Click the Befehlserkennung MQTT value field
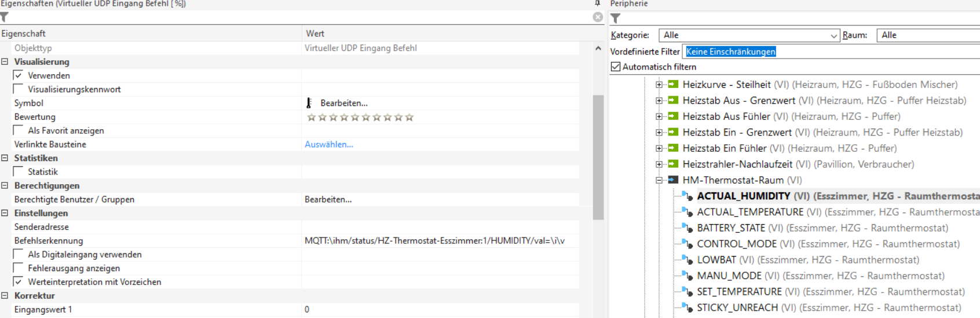 point(441,240)
